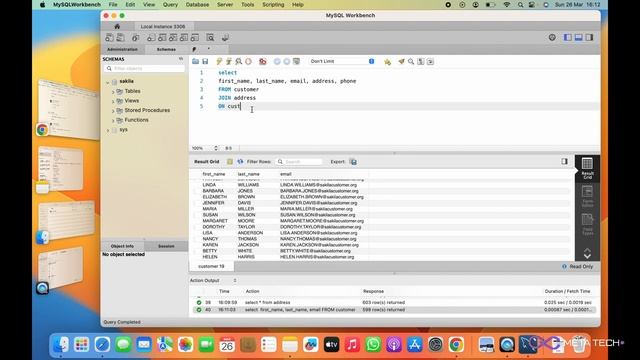Open the Database menu
The image size is (640, 360).
(197, 4)
